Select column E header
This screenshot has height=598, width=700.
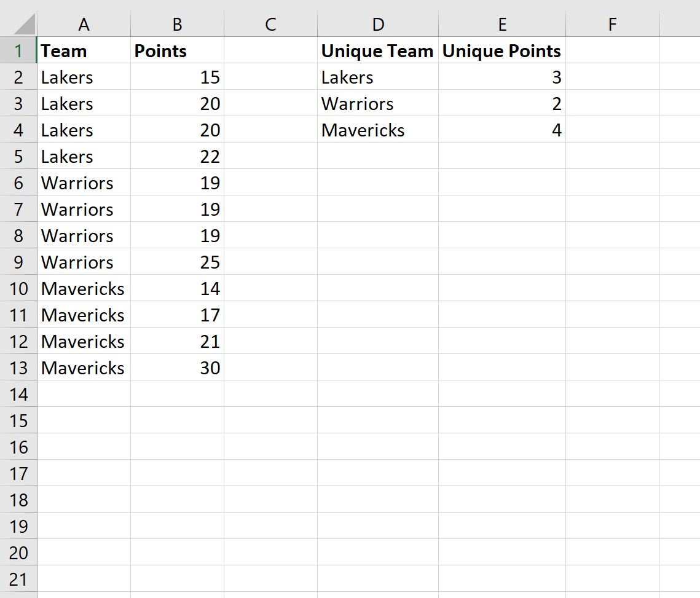tap(502, 24)
